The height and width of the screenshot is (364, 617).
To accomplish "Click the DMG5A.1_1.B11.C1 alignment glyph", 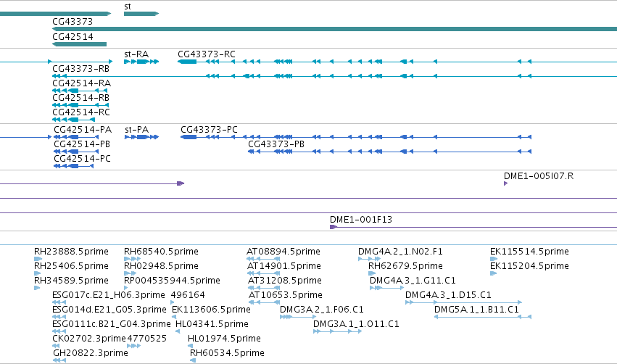I will [x=483, y=317].
